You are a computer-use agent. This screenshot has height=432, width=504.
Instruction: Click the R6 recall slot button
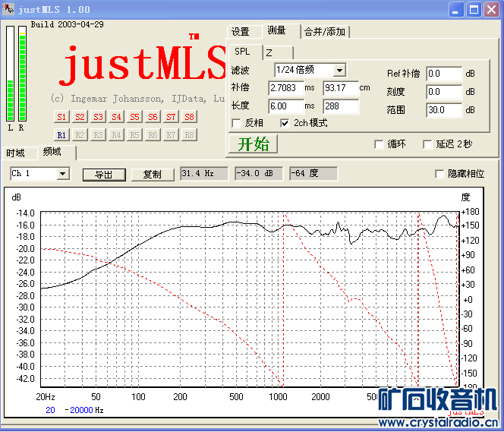point(153,135)
